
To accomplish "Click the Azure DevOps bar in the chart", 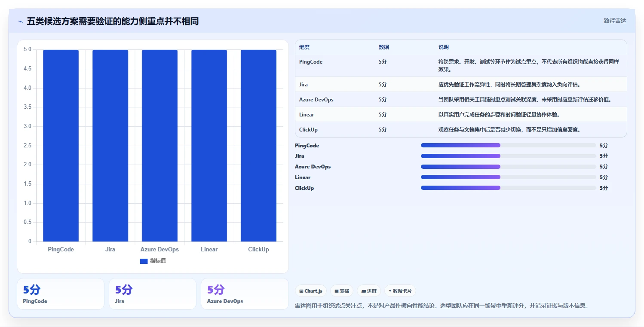I will [x=159, y=146].
